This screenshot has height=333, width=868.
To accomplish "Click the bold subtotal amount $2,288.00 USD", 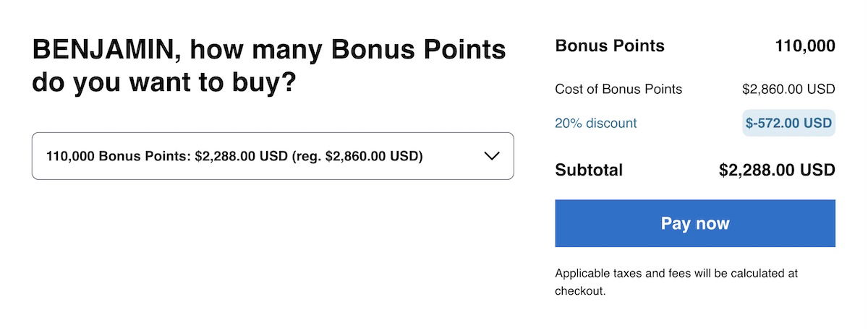I will click(777, 170).
